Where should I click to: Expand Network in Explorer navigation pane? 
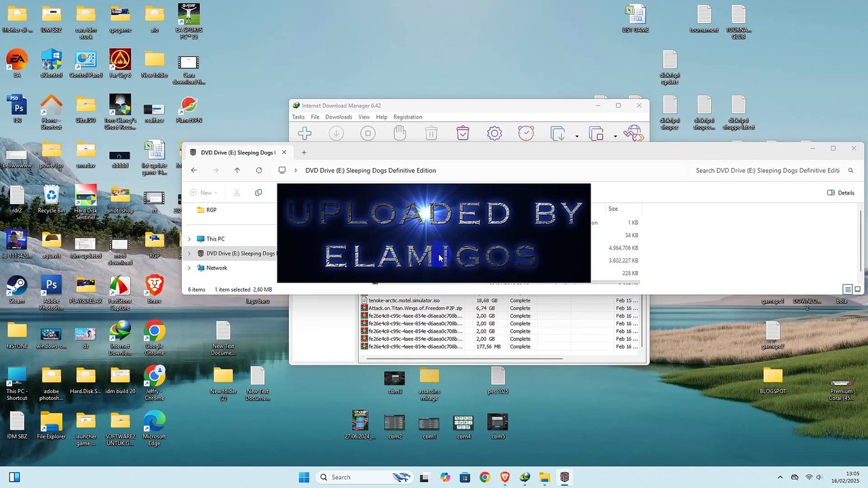click(x=189, y=268)
